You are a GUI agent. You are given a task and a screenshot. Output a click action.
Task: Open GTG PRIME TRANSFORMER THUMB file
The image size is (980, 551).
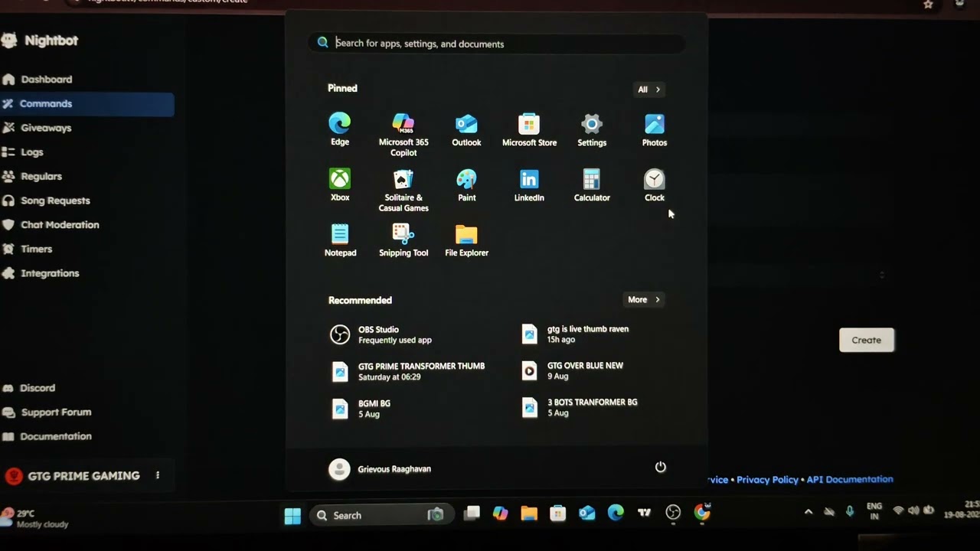coord(407,371)
